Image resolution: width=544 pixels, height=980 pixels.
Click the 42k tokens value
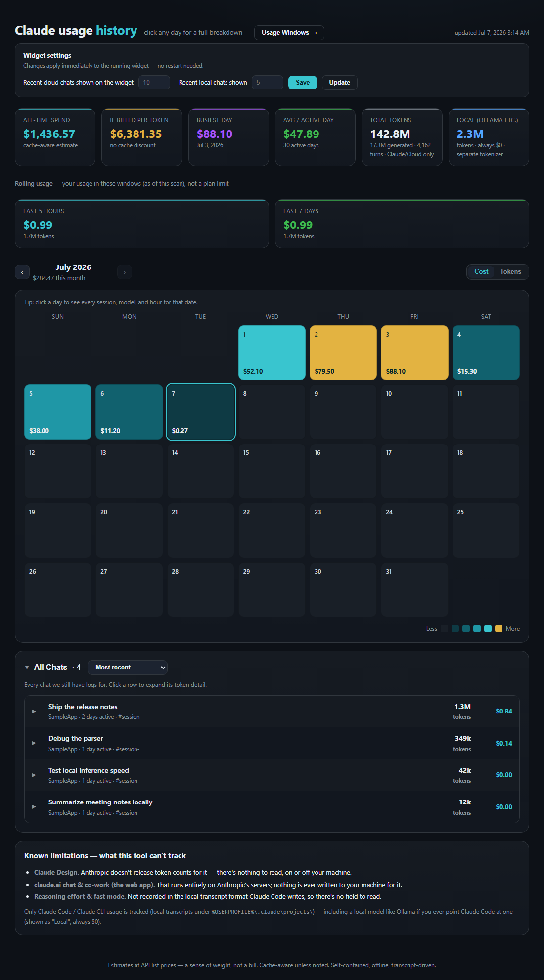tap(465, 771)
